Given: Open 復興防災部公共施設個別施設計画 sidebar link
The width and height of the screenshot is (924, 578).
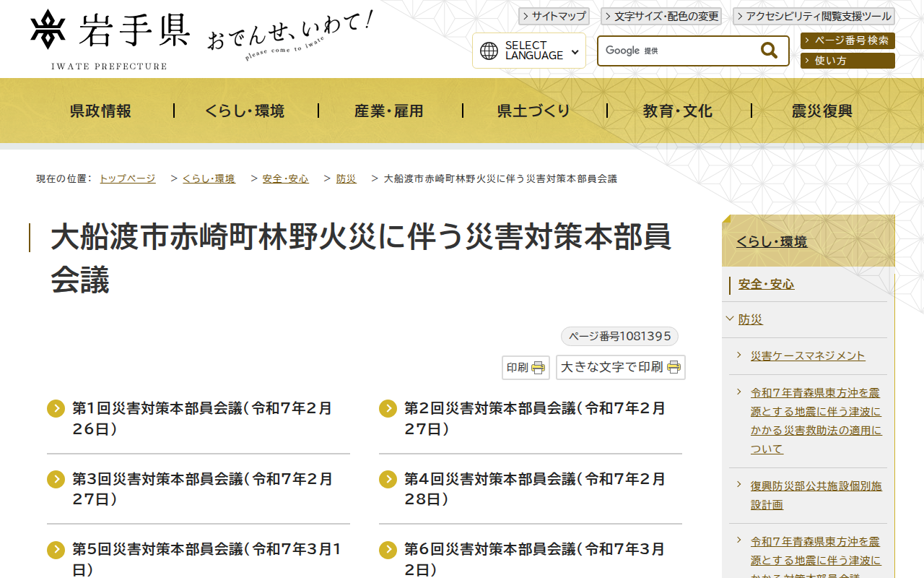Looking at the screenshot, I should (816, 495).
